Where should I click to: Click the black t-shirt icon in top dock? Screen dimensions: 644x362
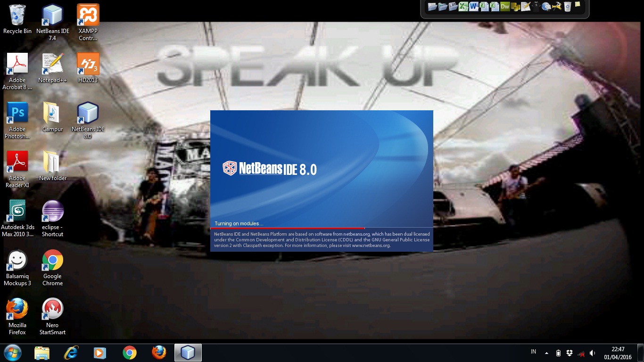tap(536, 7)
